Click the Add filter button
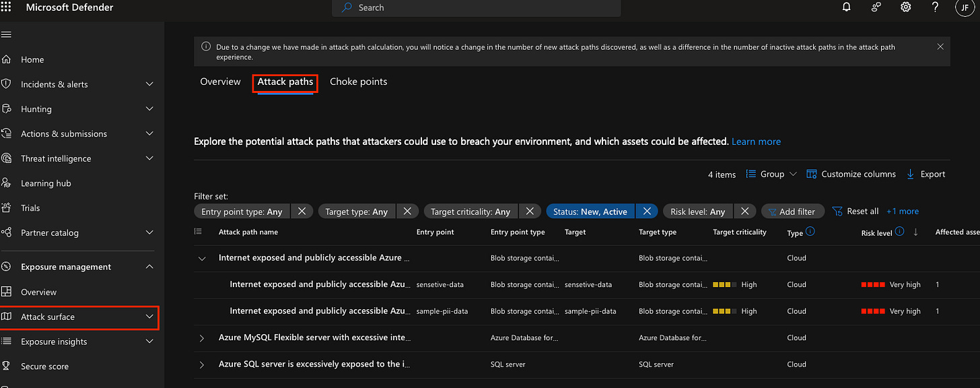 792,212
